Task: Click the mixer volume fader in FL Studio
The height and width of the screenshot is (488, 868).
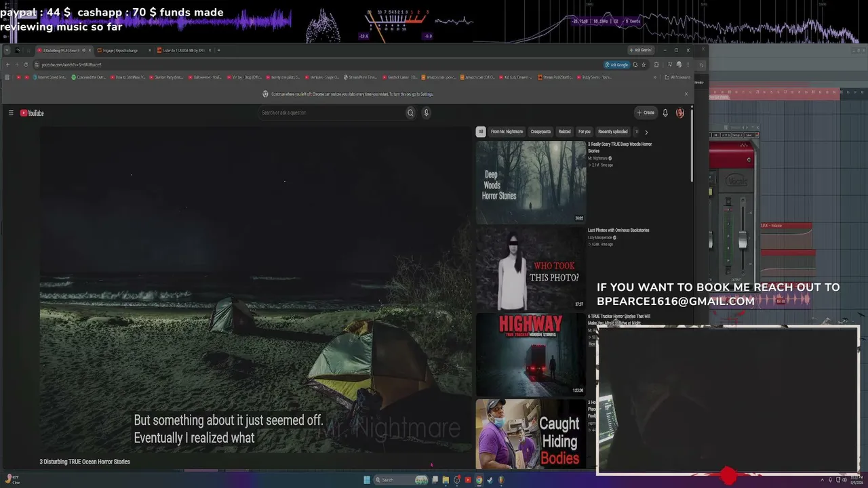Action: (x=743, y=239)
